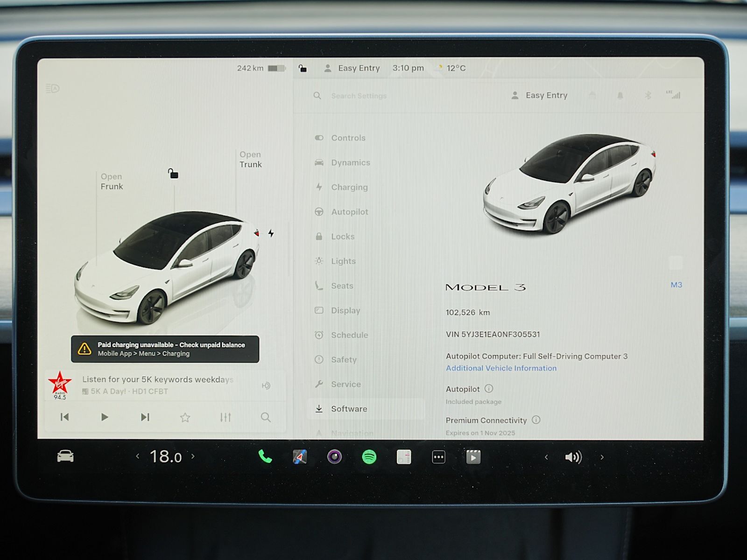Open Theater app with clapperboard icon
Image resolution: width=747 pixels, height=560 pixels.
[473, 457]
